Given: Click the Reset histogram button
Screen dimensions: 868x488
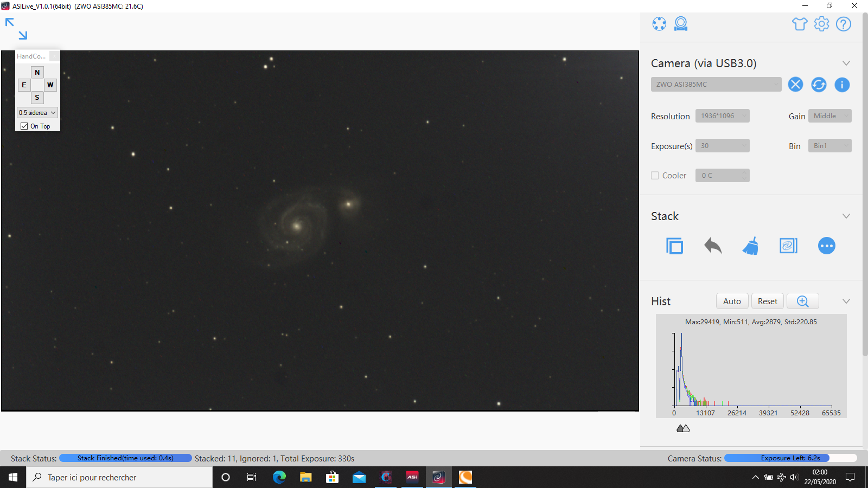Looking at the screenshot, I should [x=768, y=301].
